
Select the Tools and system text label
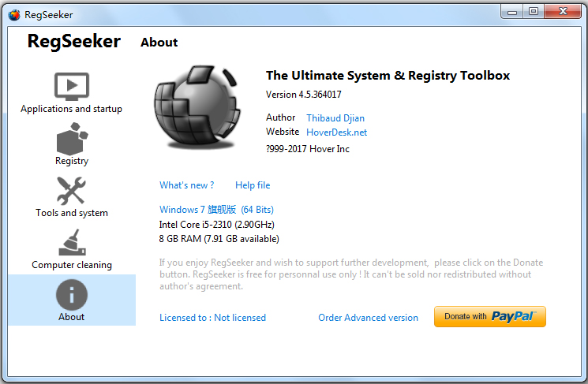[72, 213]
